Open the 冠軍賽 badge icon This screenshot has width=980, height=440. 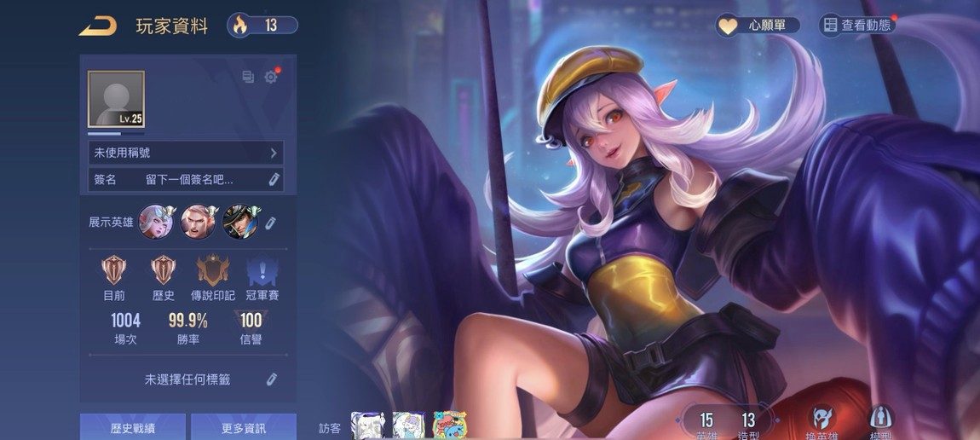[262, 271]
